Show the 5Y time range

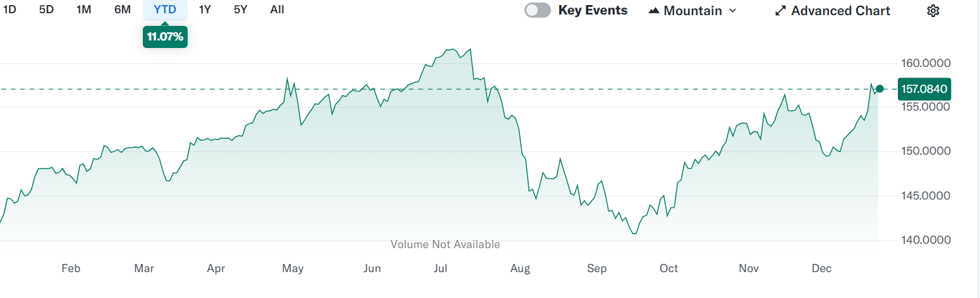[240, 9]
